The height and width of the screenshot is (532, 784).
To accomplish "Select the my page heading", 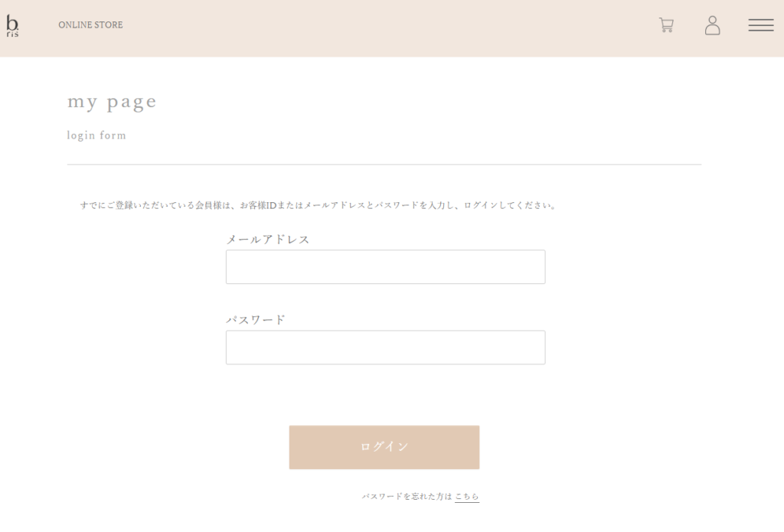I will (x=112, y=102).
